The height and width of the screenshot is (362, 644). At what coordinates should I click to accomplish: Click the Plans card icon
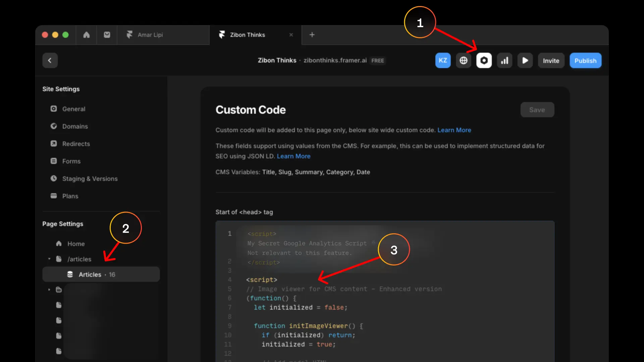(54, 196)
